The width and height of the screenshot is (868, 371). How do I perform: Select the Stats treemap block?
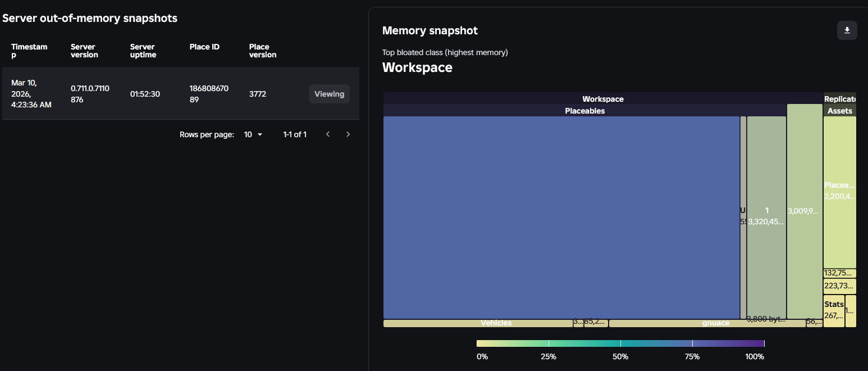(834, 311)
